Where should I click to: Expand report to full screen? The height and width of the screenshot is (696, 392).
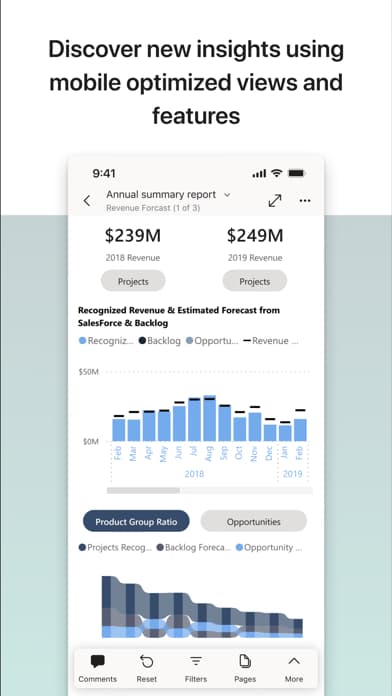click(275, 201)
